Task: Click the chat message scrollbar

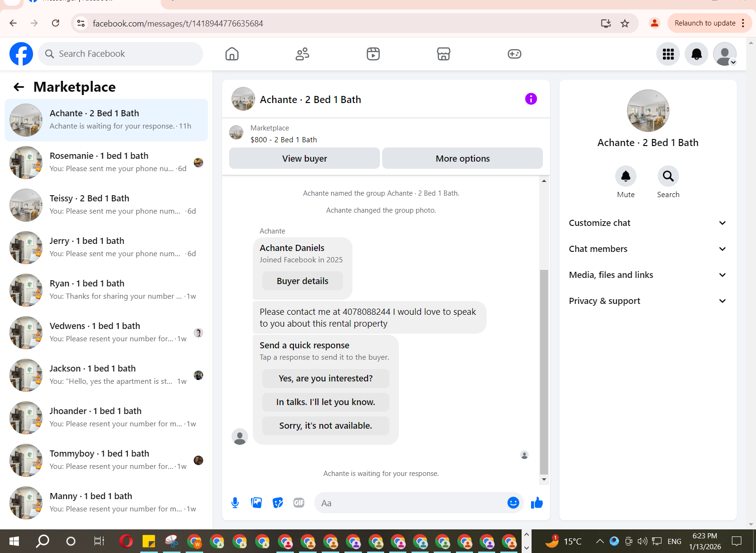Action: click(544, 372)
